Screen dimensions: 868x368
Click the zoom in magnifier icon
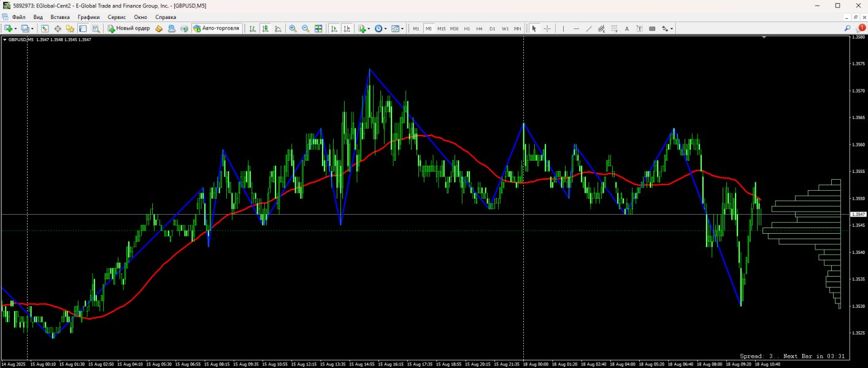(x=293, y=29)
